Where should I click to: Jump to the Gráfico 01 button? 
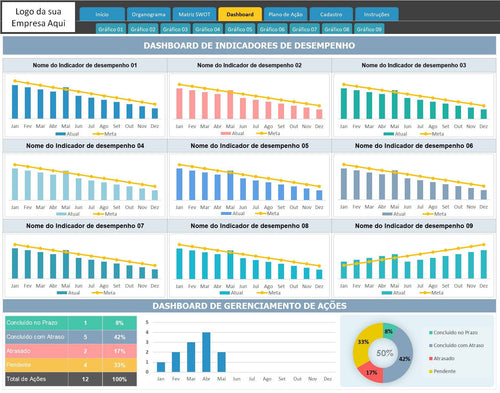click(111, 29)
